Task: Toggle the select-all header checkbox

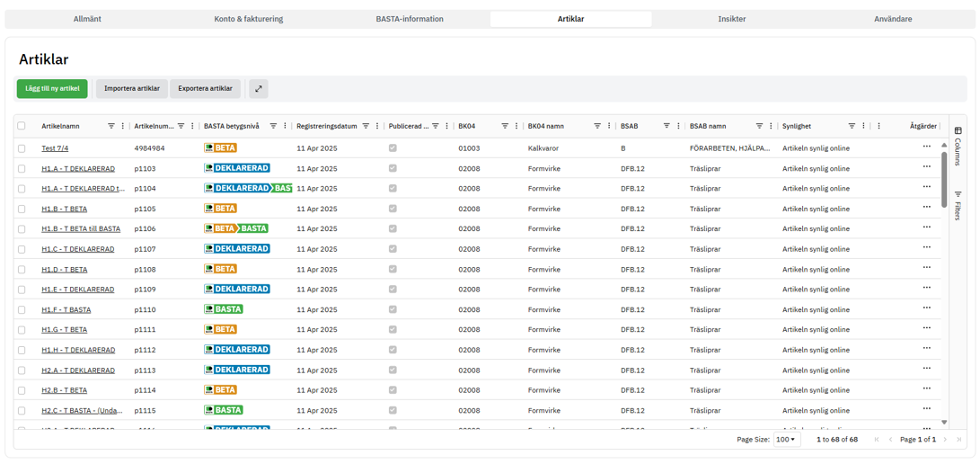Action: pos(22,127)
